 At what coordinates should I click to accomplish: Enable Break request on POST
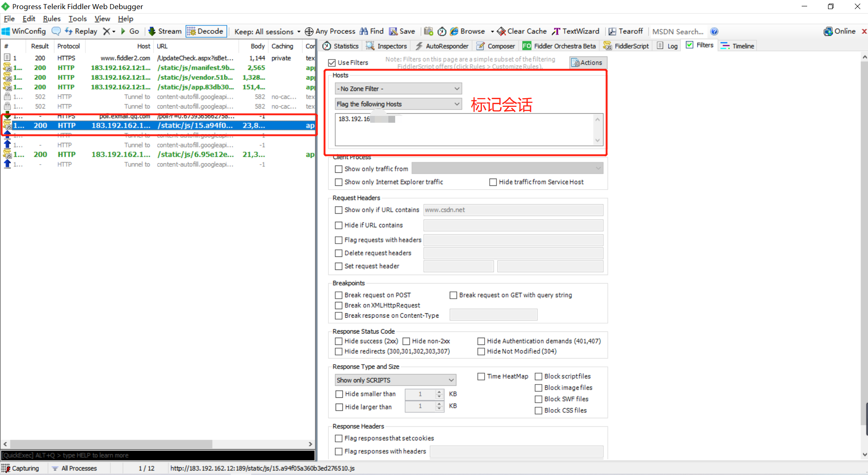click(338, 295)
